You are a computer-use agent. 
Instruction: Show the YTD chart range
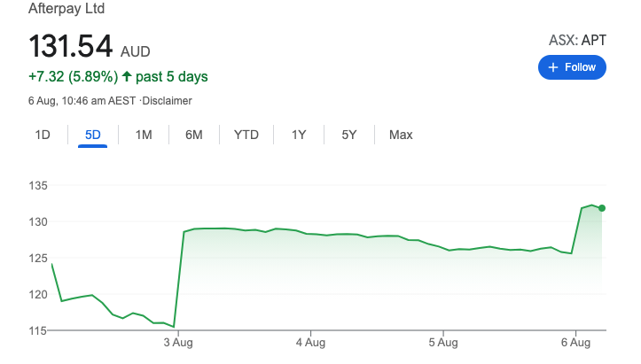246,135
